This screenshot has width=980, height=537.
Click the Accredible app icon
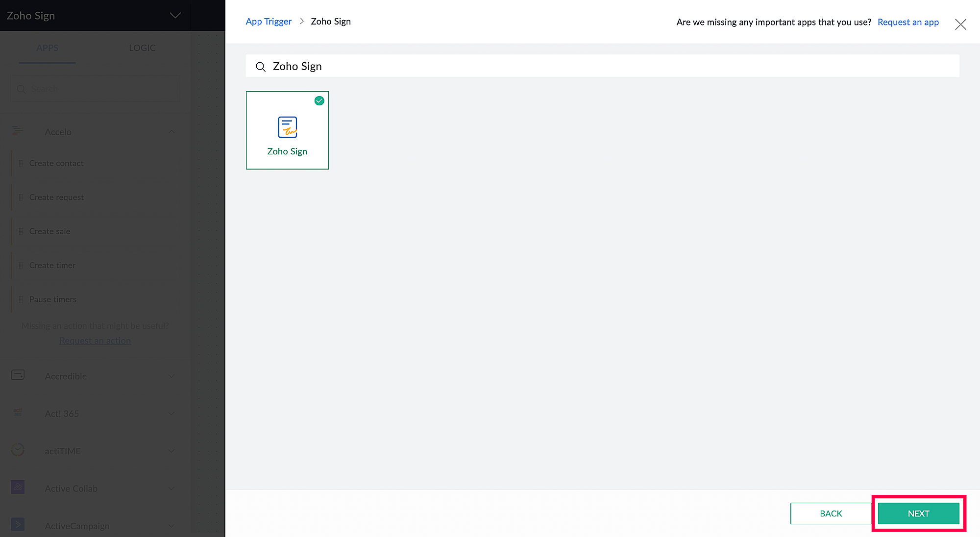[18, 375]
